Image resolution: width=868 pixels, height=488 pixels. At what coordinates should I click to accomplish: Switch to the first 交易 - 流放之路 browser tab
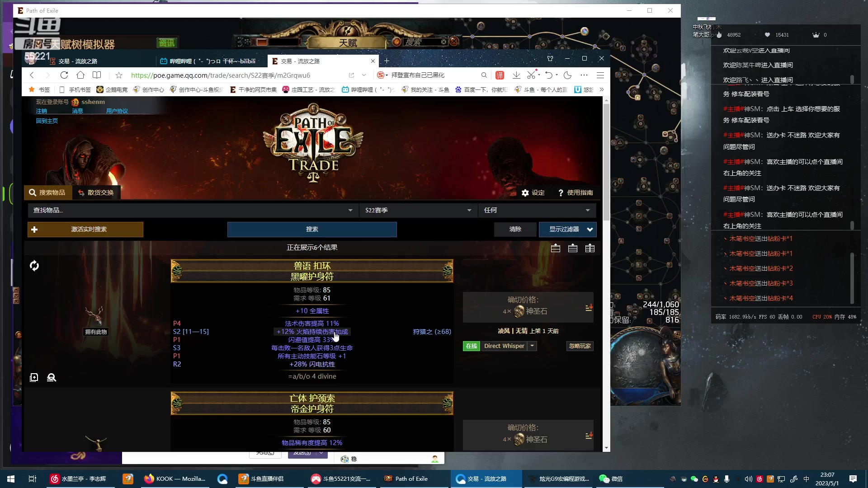[x=77, y=61]
